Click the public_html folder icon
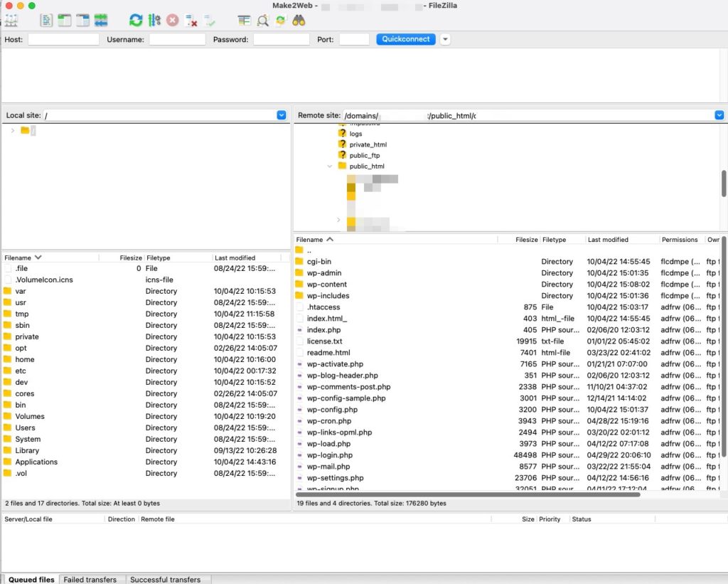728x584 pixels. coord(342,166)
